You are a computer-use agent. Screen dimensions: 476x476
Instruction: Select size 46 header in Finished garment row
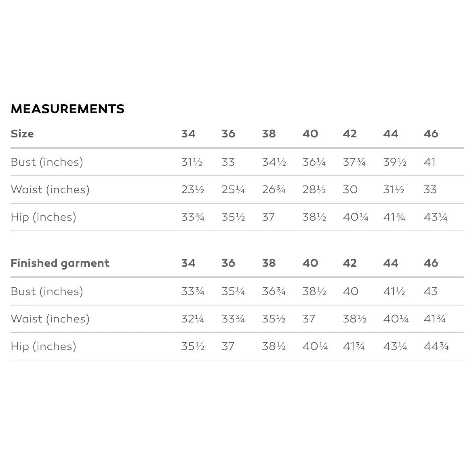click(431, 263)
